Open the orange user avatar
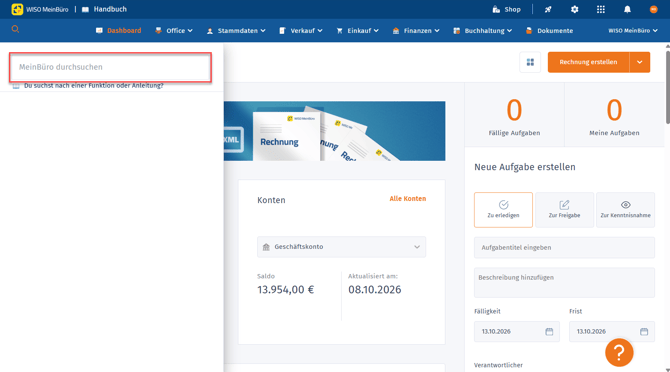Screen dimensions: 670x372 click(653, 9)
